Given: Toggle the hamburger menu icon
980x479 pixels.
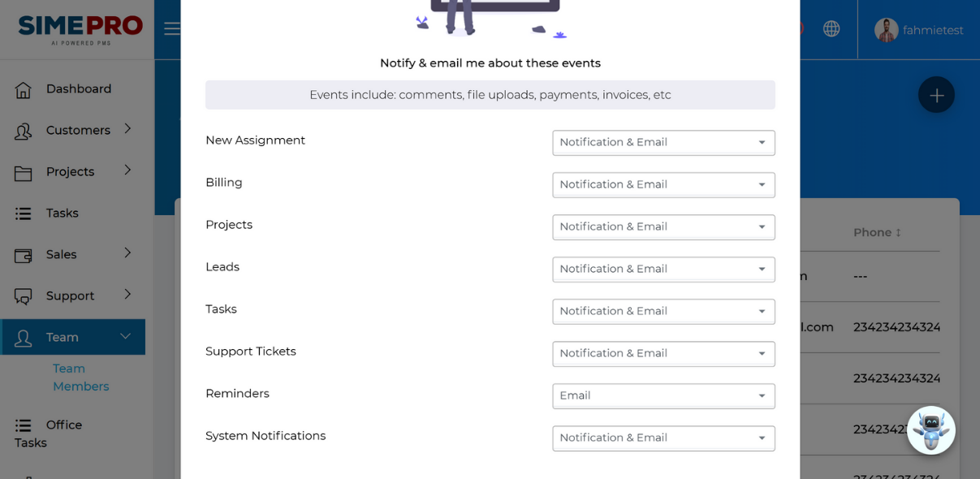Looking at the screenshot, I should (171, 28).
